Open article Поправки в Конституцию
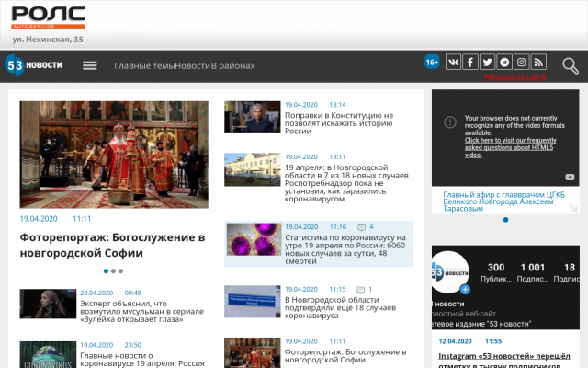588x368 pixels. click(339, 123)
